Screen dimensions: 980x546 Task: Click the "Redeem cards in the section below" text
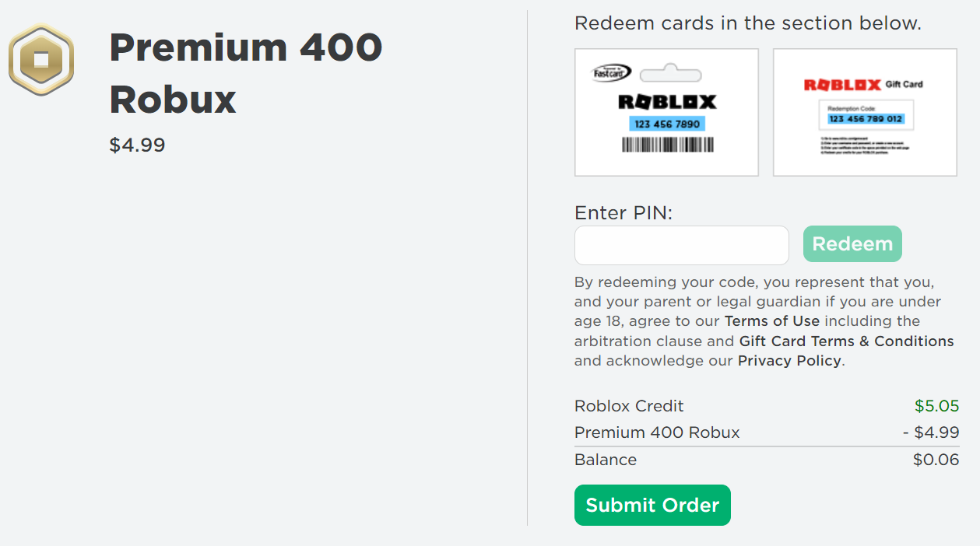coord(747,23)
